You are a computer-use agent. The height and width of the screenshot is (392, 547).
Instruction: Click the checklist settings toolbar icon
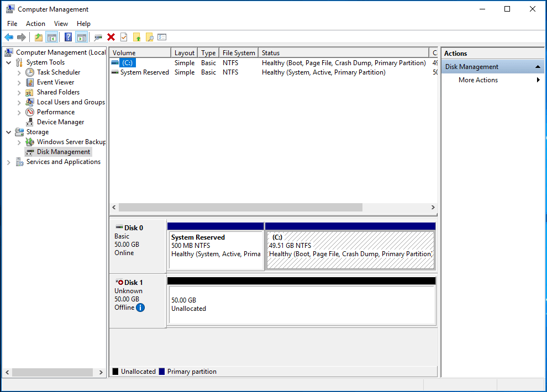(x=162, y=38)
